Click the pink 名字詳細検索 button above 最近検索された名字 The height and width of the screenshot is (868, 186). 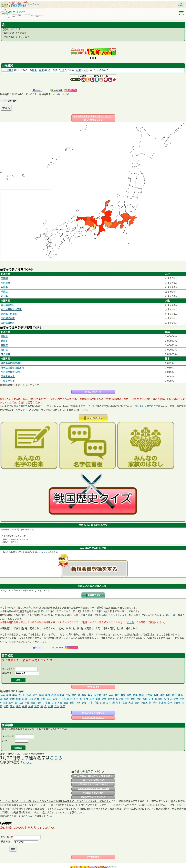(93, 687)
